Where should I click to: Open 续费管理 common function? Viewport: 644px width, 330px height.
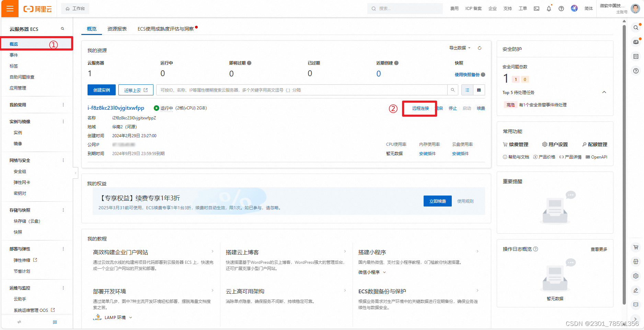516,144
